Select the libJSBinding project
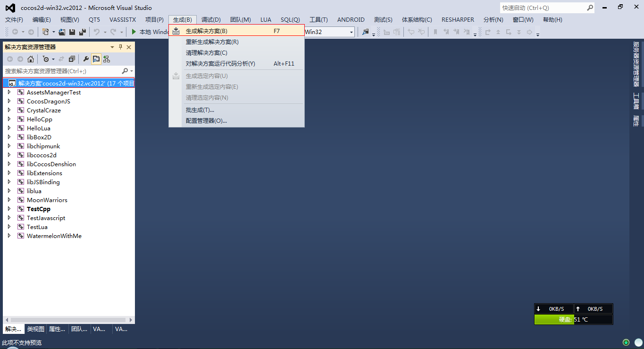The height and width of the screenshot is (349, 644). click(x=43, y=182)
